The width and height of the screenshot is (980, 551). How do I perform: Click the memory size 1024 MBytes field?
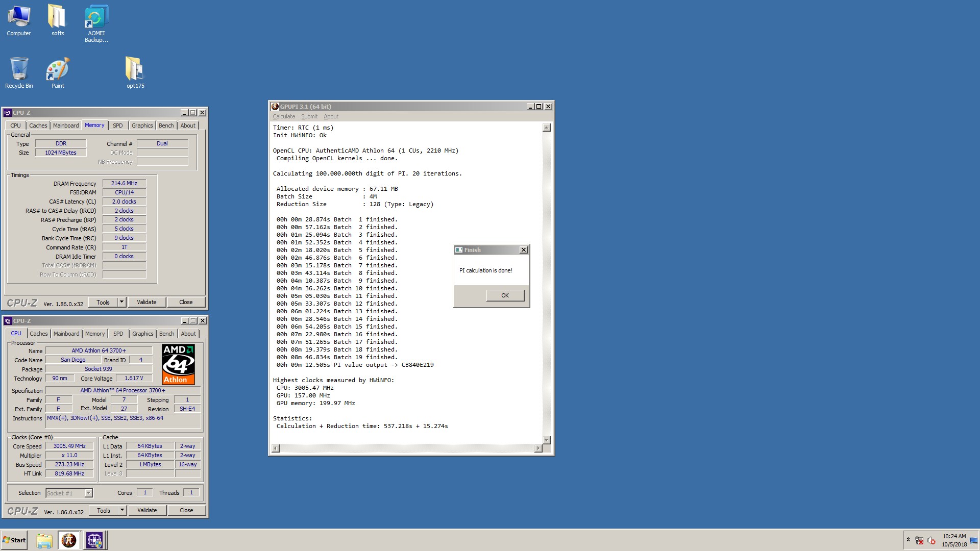[x=61, y=153]
